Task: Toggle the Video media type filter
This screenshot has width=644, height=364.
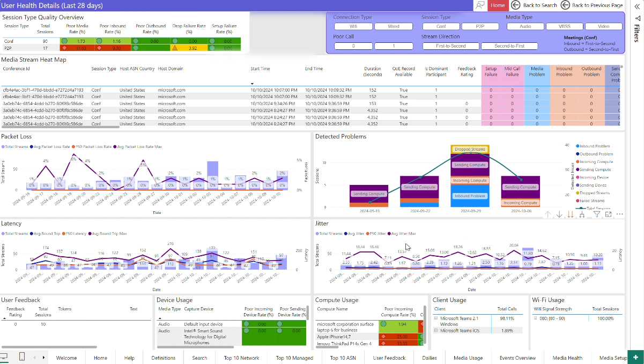Action: click(603, 26)
